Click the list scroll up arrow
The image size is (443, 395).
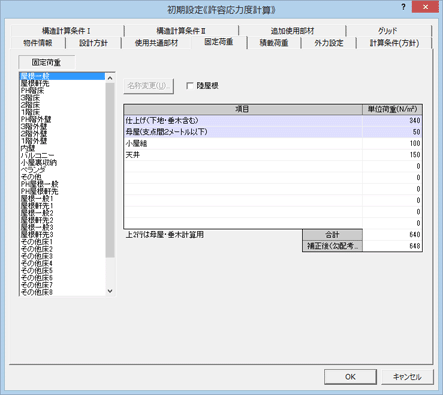(x=110, y=78)
